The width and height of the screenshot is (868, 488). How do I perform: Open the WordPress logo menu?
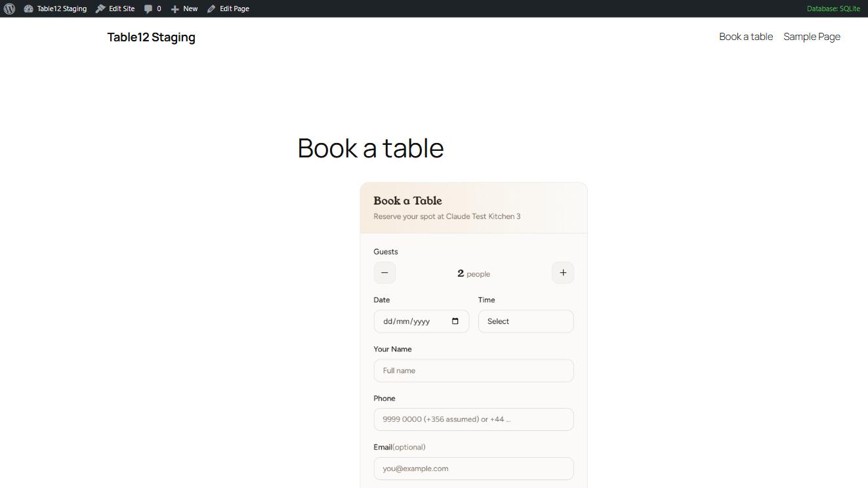9,9
